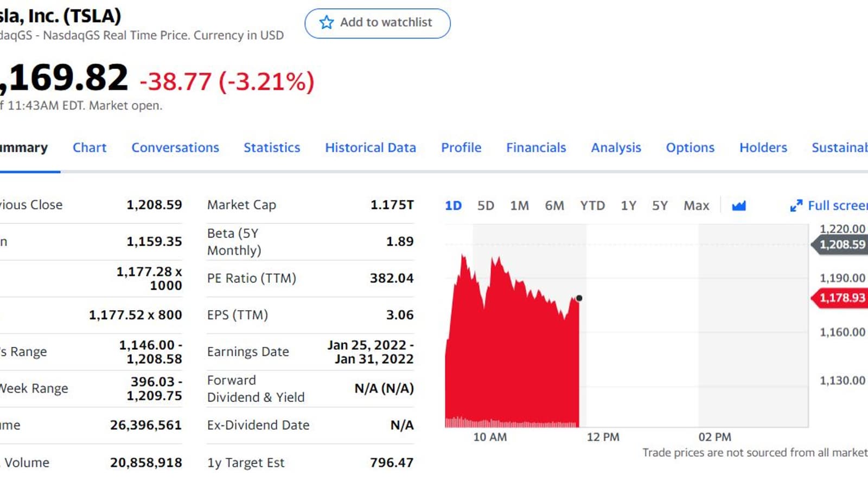Select the 1D chart range
The height and width of the screenshot is (488, 868).
[453, 206]
